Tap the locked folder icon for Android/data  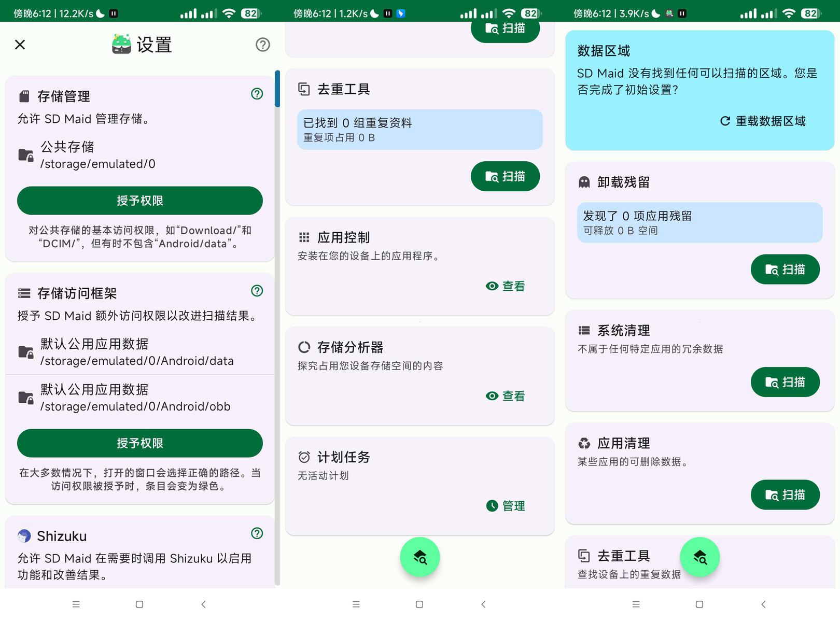26,352
